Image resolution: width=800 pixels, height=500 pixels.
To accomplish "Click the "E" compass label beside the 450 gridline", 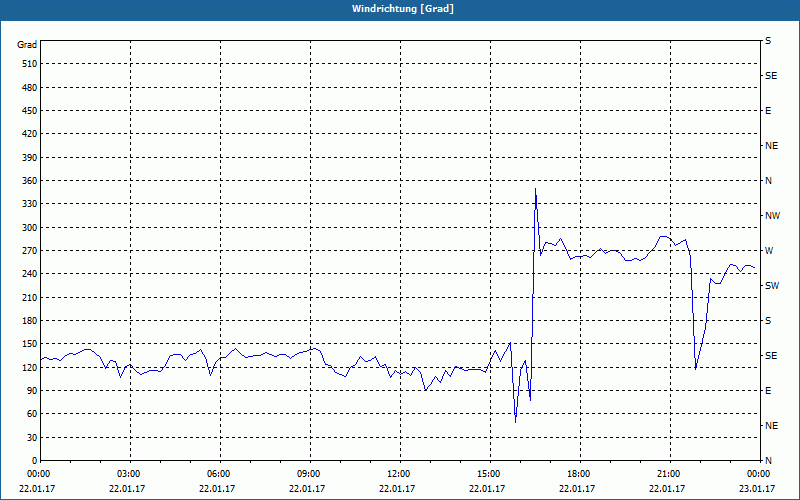I will coord(768,111).
